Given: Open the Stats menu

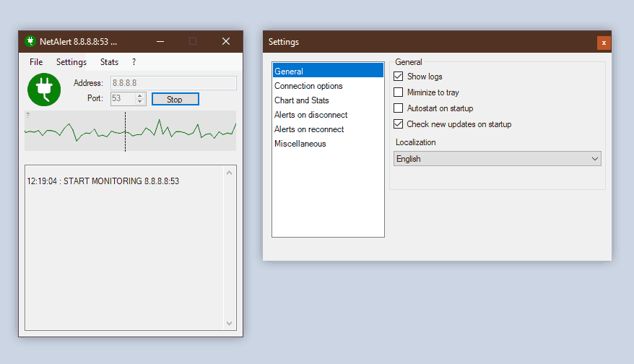Looking at the screenshot, I should (x=109, y=62).
